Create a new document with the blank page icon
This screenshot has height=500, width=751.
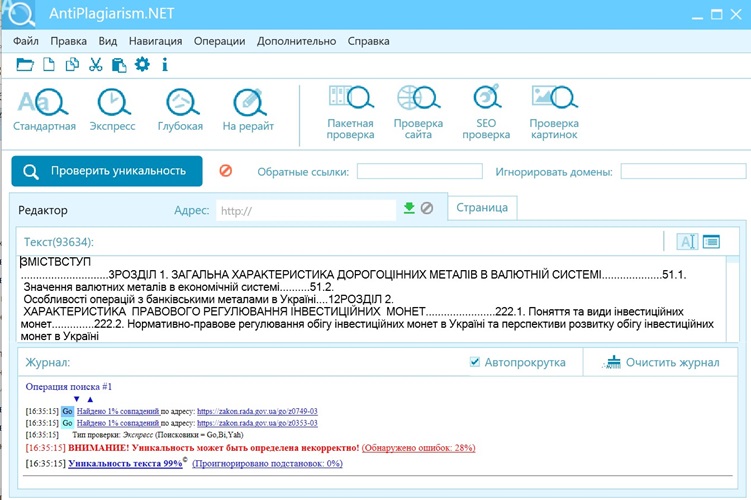coord(48,64)
